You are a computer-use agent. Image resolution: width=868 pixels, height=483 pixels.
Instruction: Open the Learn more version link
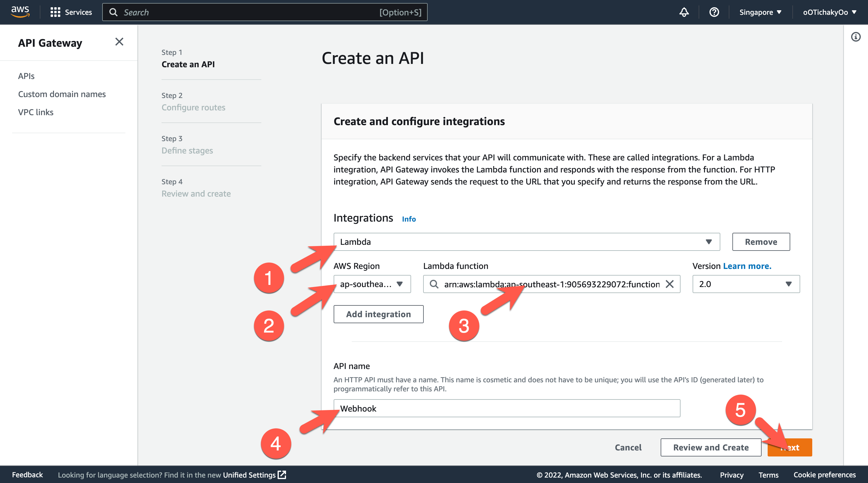point(747,266)
